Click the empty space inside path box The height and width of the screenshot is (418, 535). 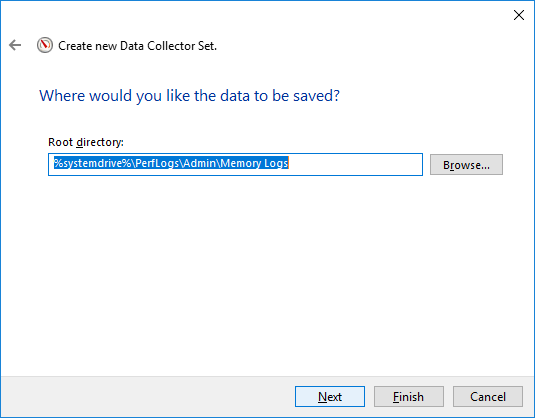[x=355, y=164]
